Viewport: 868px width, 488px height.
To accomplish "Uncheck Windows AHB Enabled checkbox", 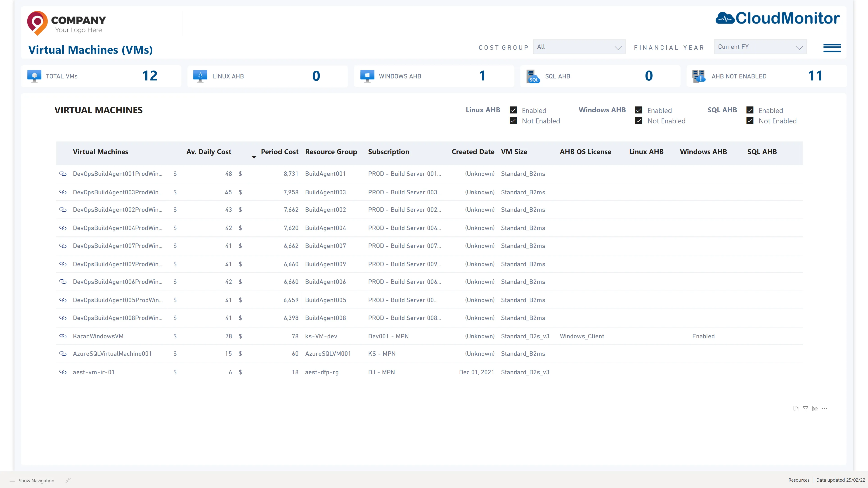I will tap(639, 110).
